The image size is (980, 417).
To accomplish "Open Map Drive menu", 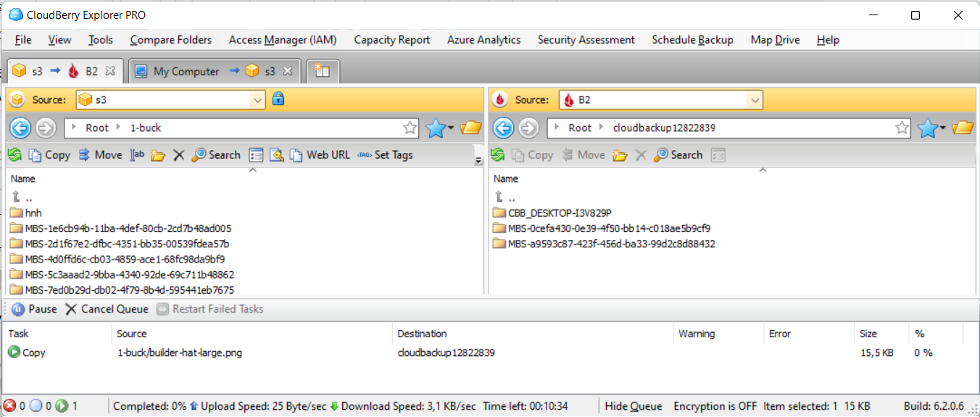I will pyautogui.click(x=776, y=40).
